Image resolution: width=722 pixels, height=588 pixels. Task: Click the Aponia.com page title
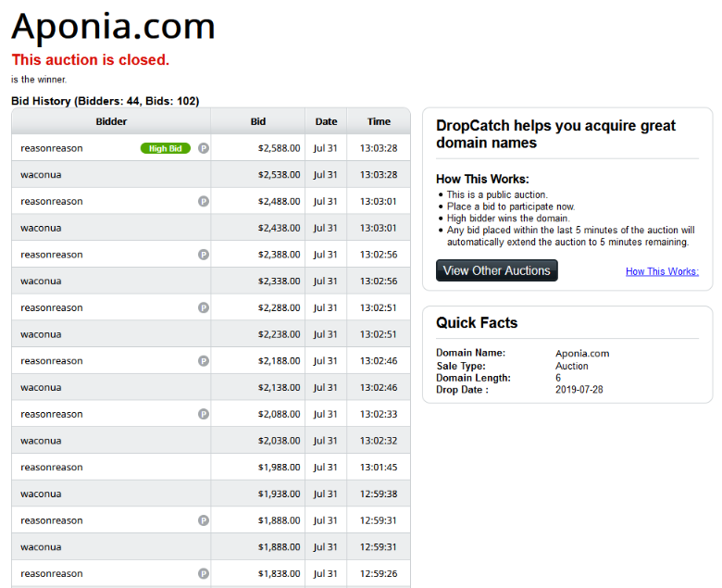click(113, 26)
